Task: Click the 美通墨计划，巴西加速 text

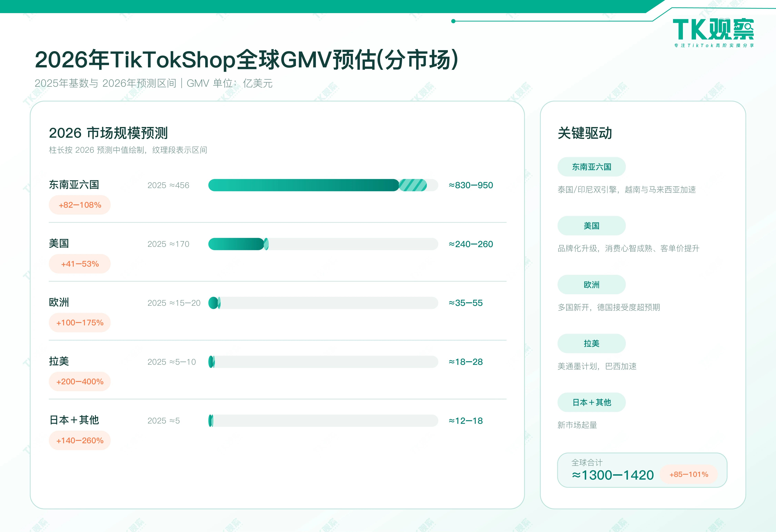Action: click(597, 366)
